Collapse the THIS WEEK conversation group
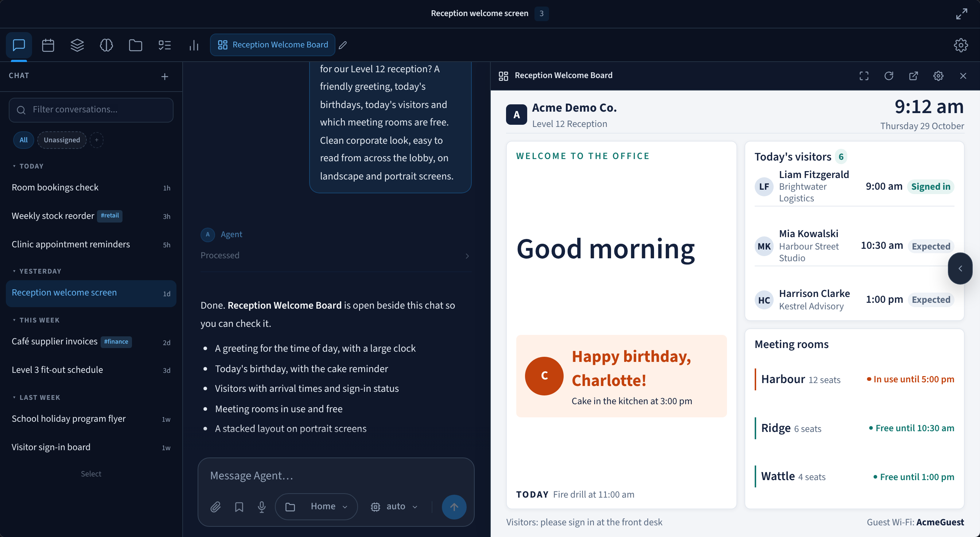 click(36, 320)
